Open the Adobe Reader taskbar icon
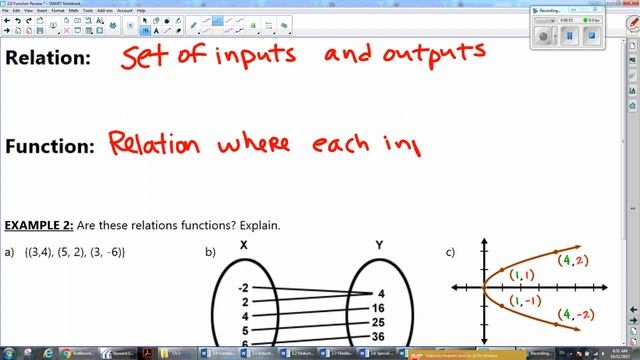The width and height of the screenshot is (640, 360). [147, 353]
